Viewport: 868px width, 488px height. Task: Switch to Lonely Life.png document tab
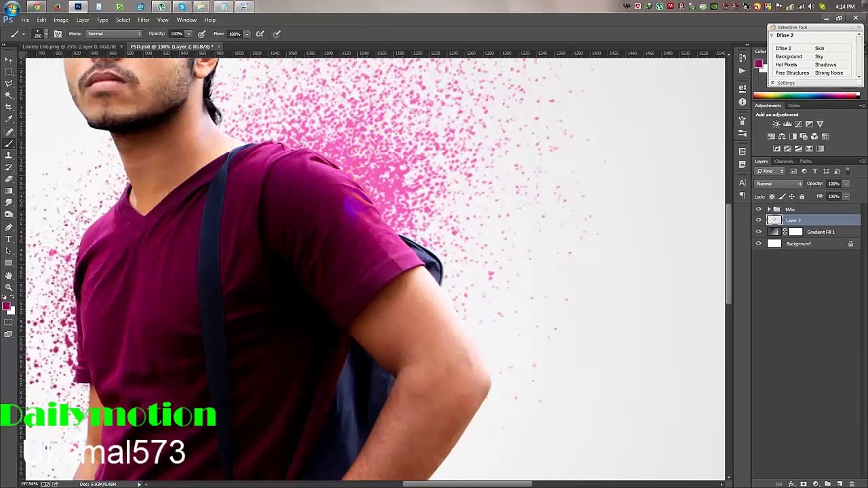point(69,47)
